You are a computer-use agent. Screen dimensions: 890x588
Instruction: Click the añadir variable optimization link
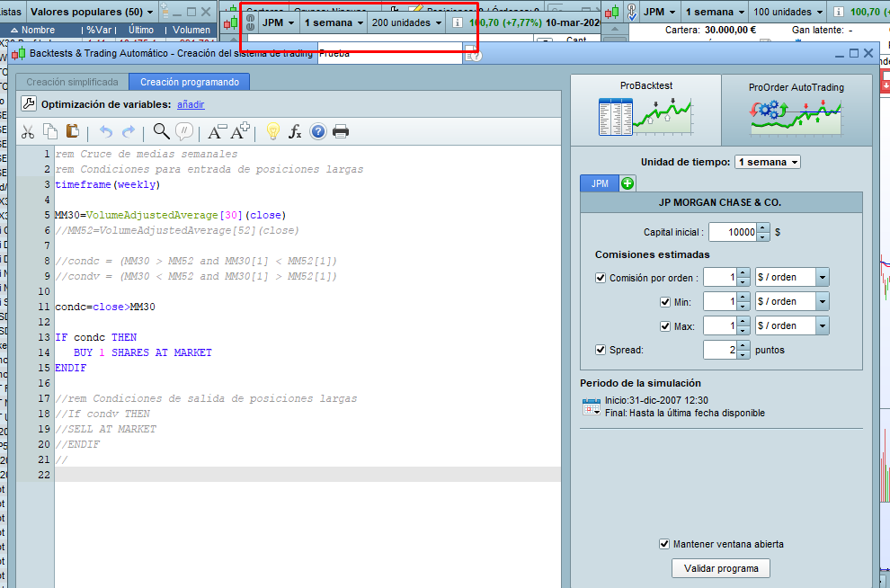191,104
